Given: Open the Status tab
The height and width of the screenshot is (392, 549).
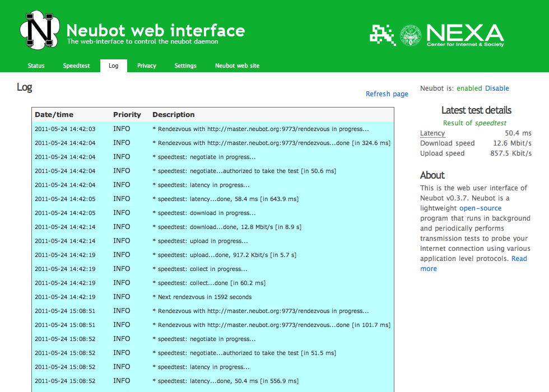Looking at the screenshot, I should coord(36,66).
